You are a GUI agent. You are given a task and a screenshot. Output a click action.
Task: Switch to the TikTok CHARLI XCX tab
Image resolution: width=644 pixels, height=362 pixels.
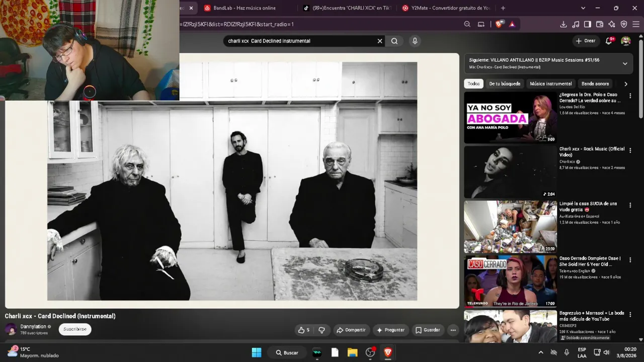pyautogui.click(x=347, y=8)
